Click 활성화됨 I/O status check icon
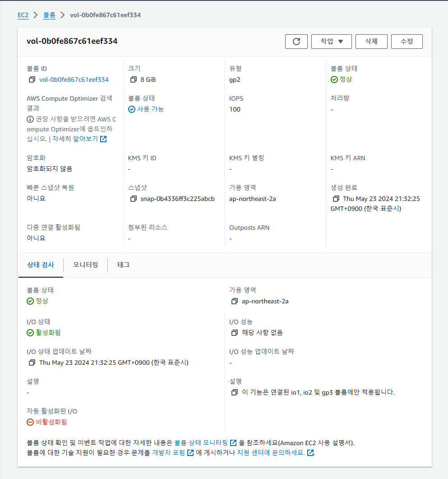Screen dimensions: 448x479 coord(30,333)
